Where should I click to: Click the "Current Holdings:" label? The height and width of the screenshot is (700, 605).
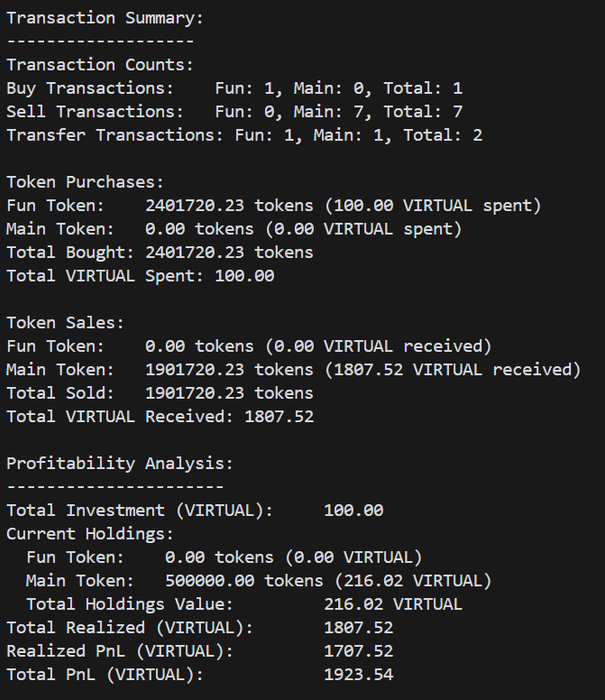coord(90,534)
